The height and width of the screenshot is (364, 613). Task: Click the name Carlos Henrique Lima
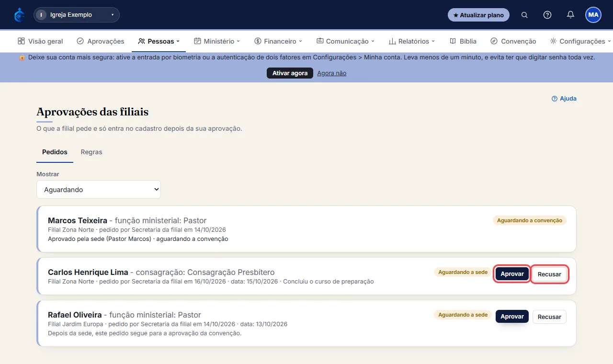[x=88, y=273]
